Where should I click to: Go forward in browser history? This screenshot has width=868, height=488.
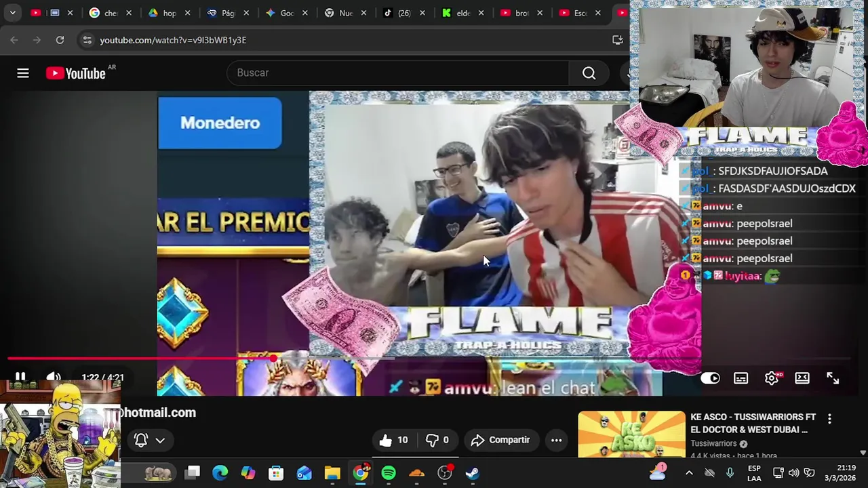click(37, 40)
